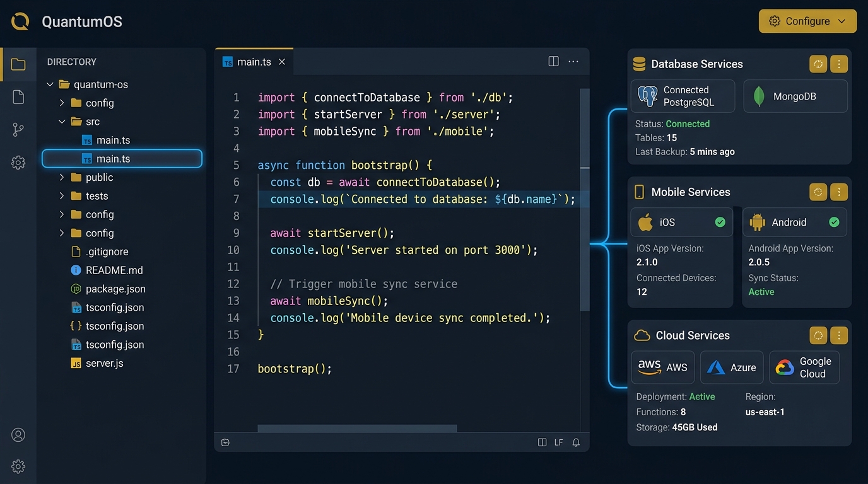Select the iOS platform card
868x484 pixels.
(682, 222)
